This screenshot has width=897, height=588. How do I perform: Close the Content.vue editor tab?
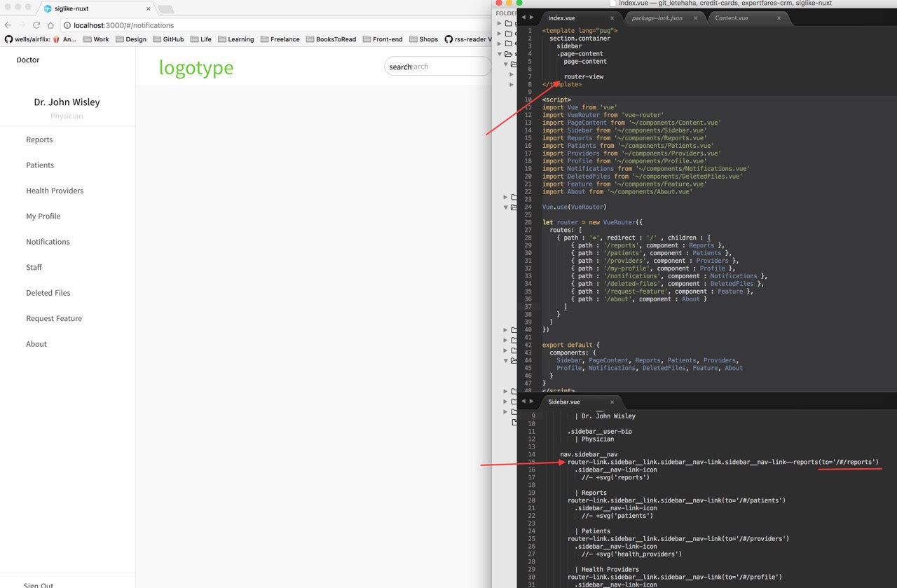pyautogui.click(x=780, y=18)
